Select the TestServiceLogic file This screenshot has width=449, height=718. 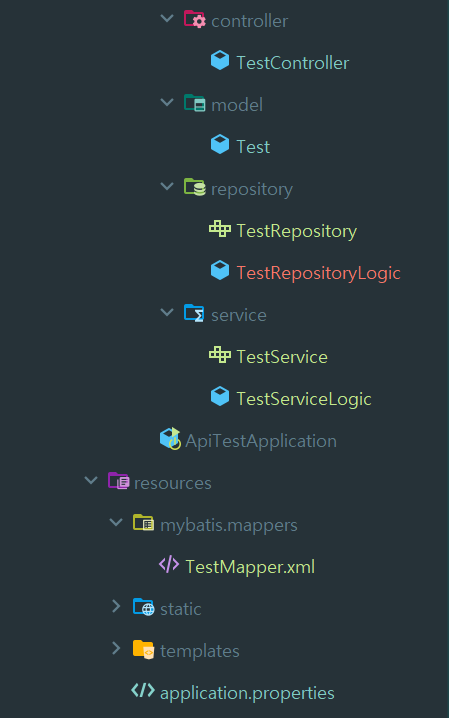[x=304, y=399]
